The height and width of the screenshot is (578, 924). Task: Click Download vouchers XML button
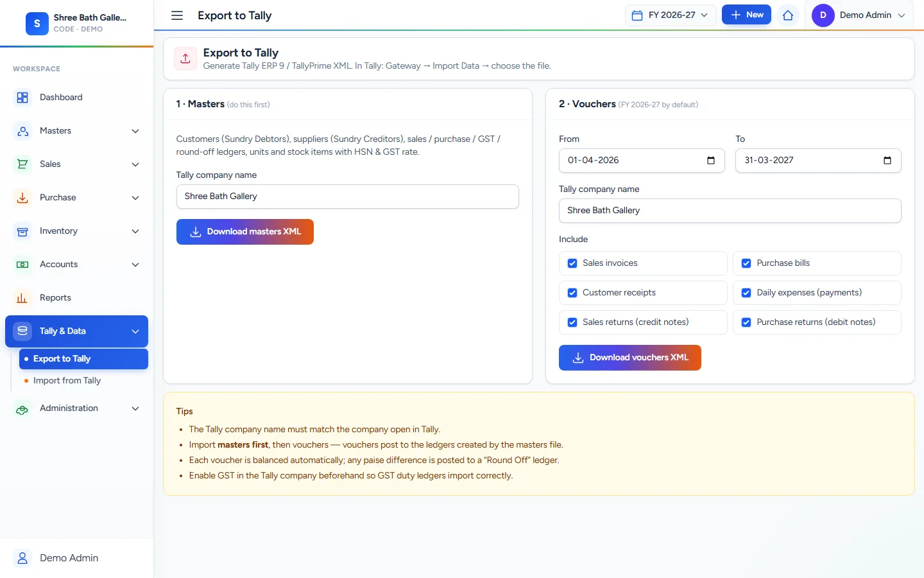click(x=630, y=358)
